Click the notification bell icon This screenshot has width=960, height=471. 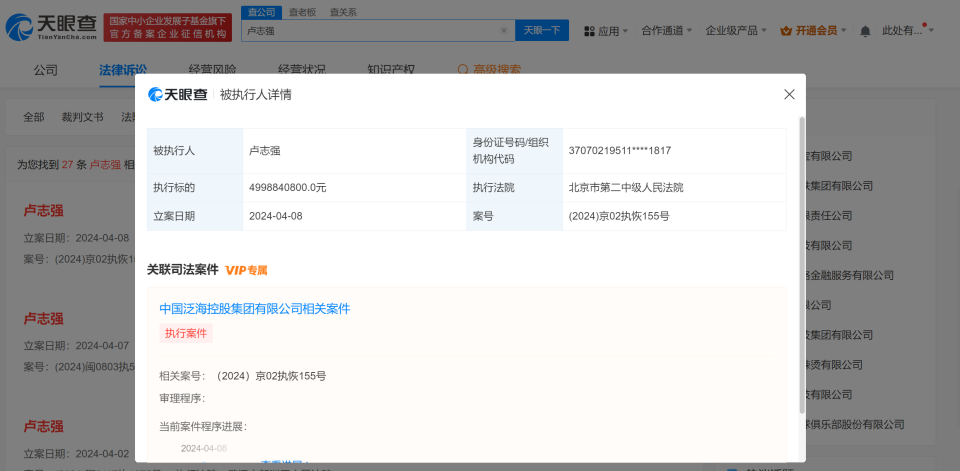tap(865, 31)
